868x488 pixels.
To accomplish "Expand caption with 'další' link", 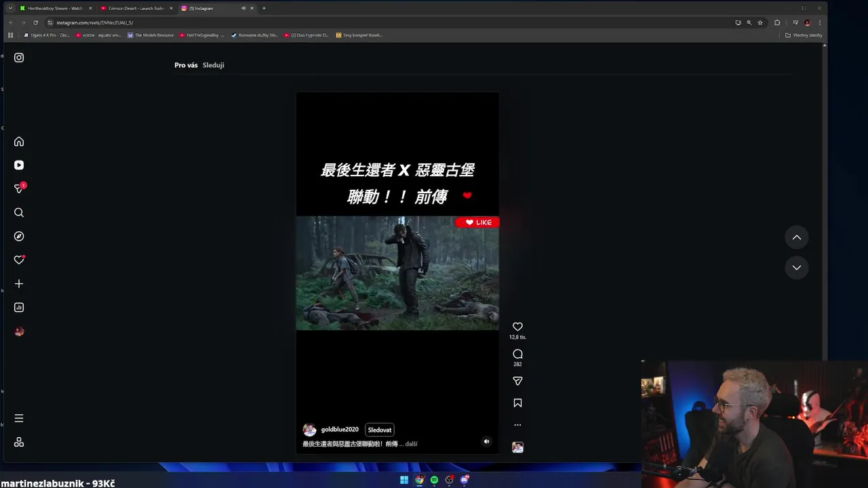I will pos(412,444).
